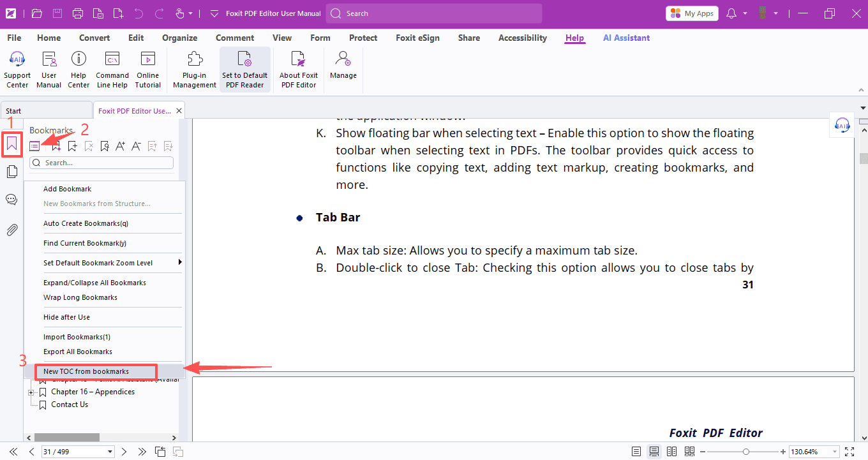
Task: Select Add Bookmark menu item
Action: [x=67, y=189]
